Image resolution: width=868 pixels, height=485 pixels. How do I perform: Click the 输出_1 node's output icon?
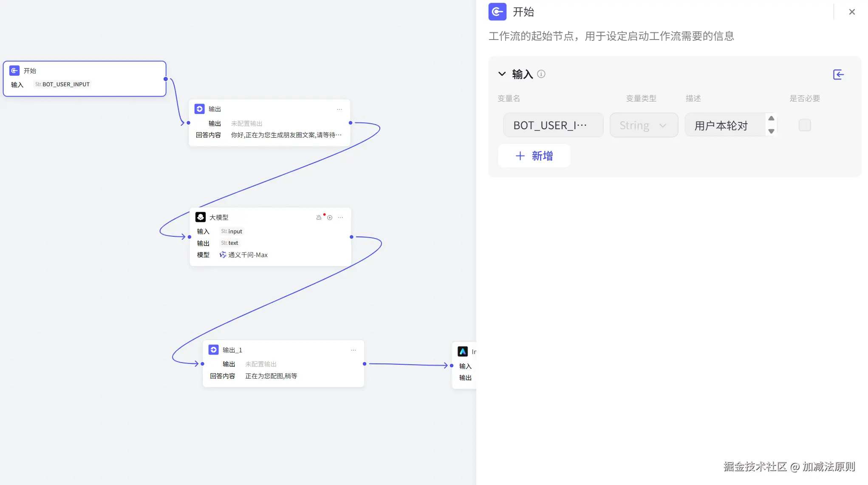click(x=213, y=349)
